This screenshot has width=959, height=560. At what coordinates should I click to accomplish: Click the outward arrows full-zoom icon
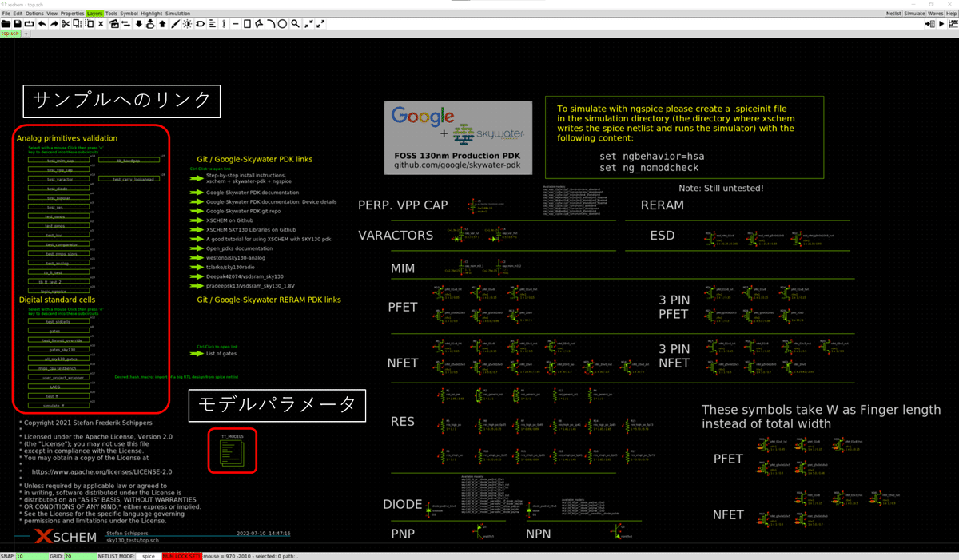click(320, 24)
